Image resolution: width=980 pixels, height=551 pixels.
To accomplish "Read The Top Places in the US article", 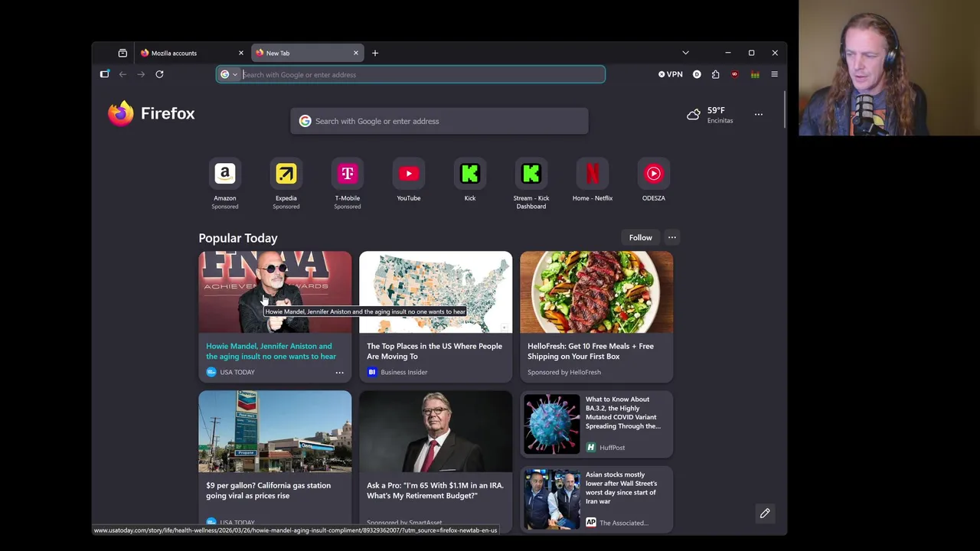I will coord(434,351).
